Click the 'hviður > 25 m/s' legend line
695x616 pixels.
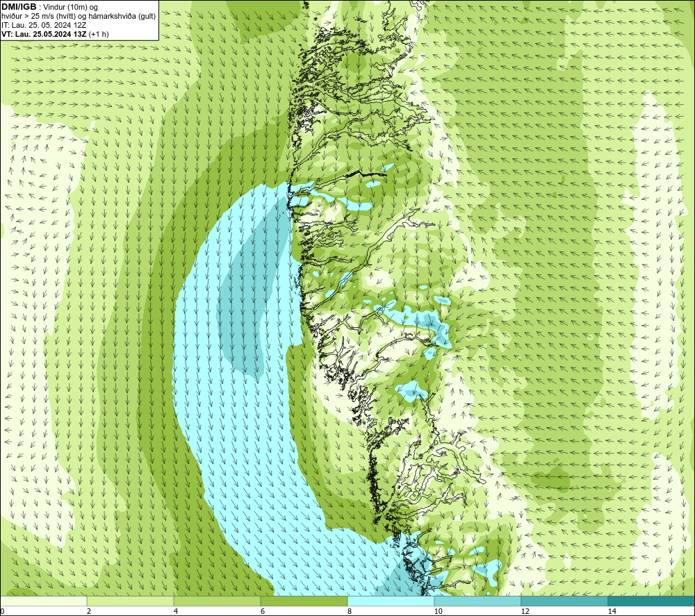tap(79, 17)
